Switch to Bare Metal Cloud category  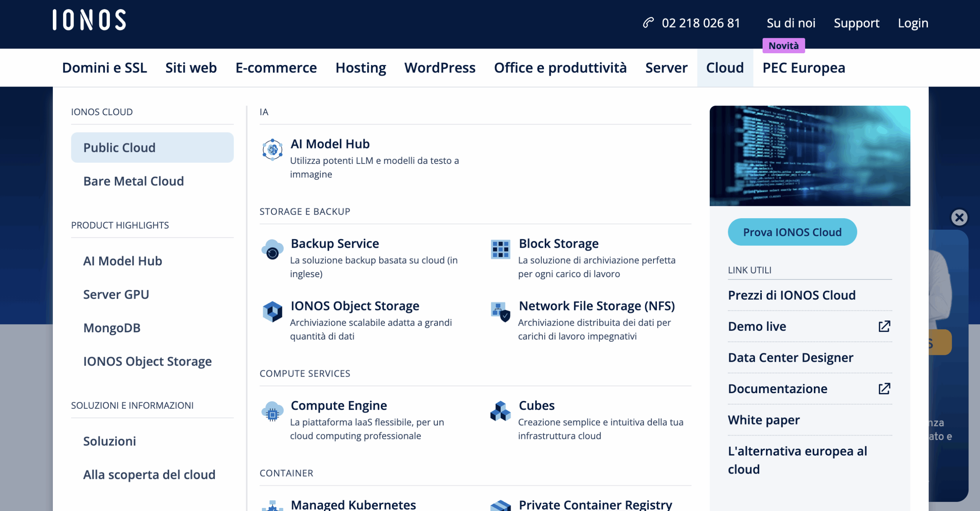click(133, 181)
